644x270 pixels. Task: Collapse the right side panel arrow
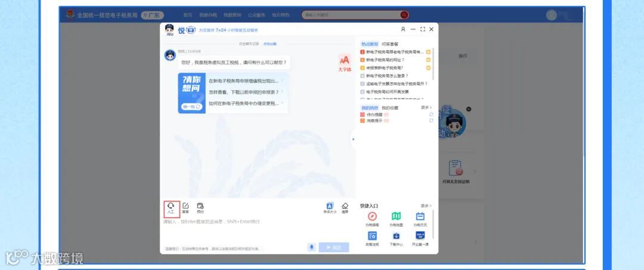[353, 139]
